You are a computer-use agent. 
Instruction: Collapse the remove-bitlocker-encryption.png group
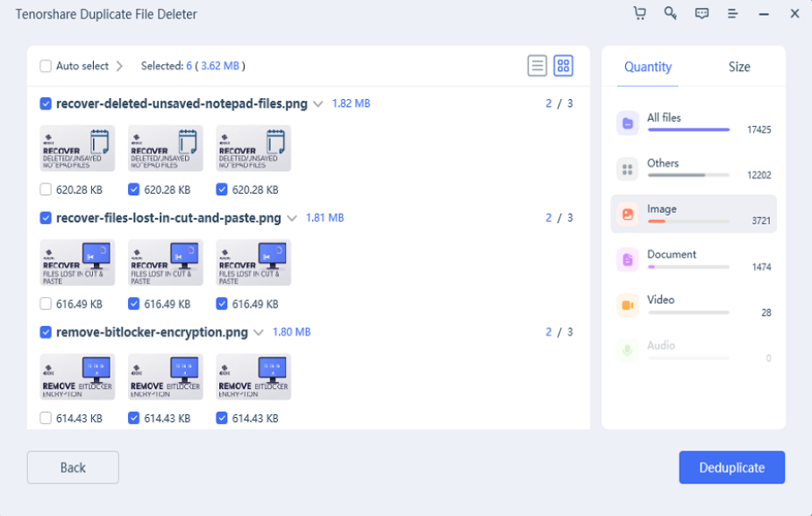coord(258,332)
